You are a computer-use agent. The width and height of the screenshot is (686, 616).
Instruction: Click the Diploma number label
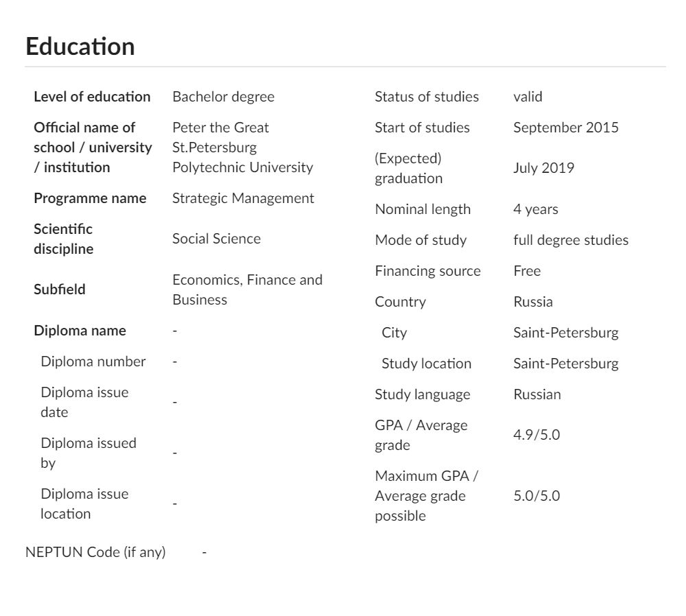coord(93,362)
